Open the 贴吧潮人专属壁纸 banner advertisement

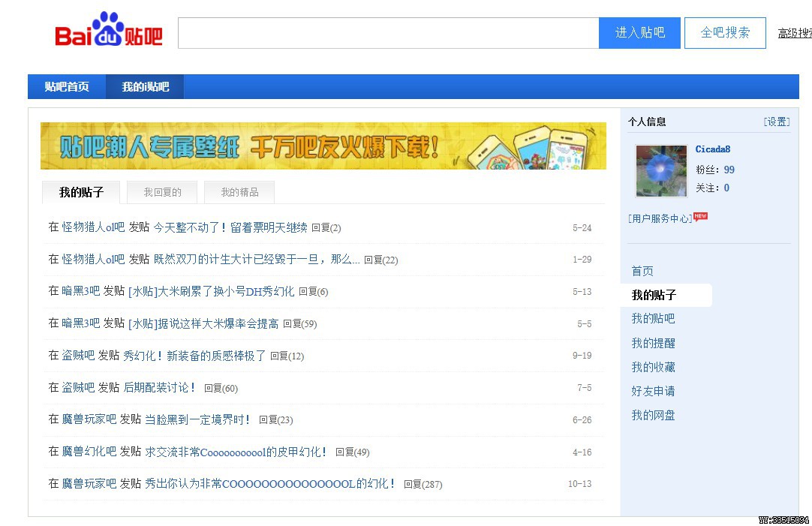point(323,146)
